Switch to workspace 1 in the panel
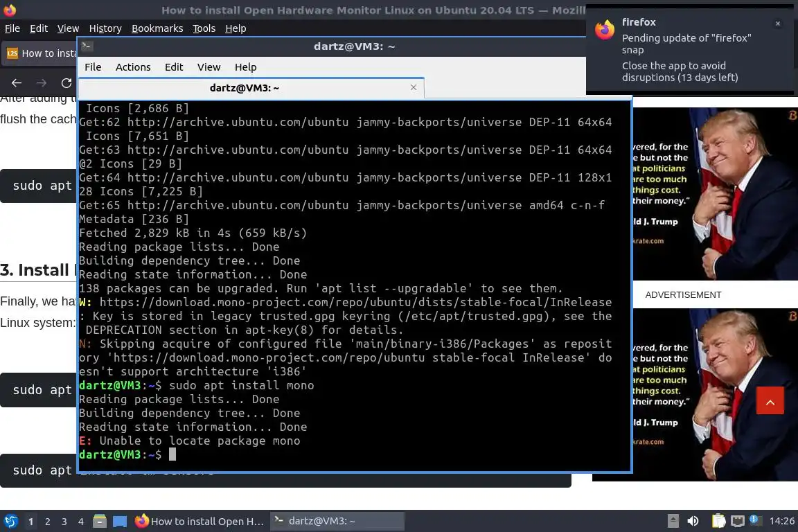Viewport: 798px width, 532px height. coord(31,522)
